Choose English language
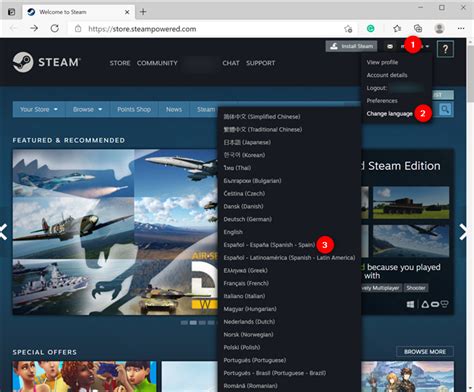The image size is (474, 392). (x=233, y=232)
